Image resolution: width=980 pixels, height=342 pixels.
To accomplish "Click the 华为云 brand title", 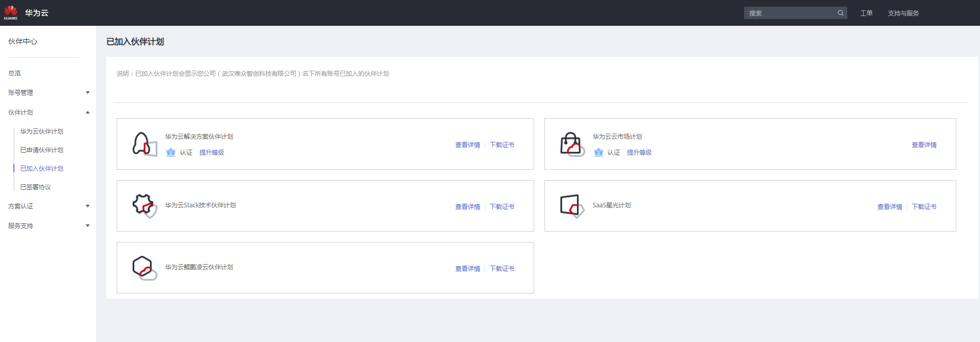I will coord(37,13).
